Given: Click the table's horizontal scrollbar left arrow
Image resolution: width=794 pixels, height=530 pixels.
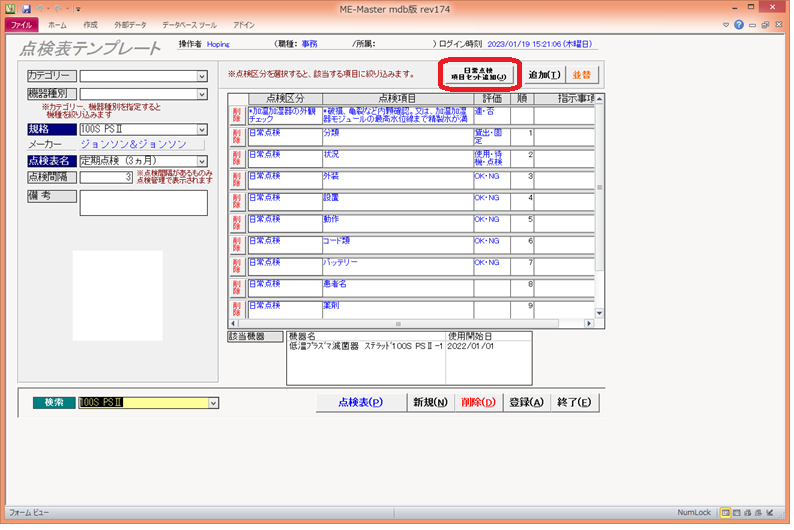Looking at the screenshot, I should [233, 323].
